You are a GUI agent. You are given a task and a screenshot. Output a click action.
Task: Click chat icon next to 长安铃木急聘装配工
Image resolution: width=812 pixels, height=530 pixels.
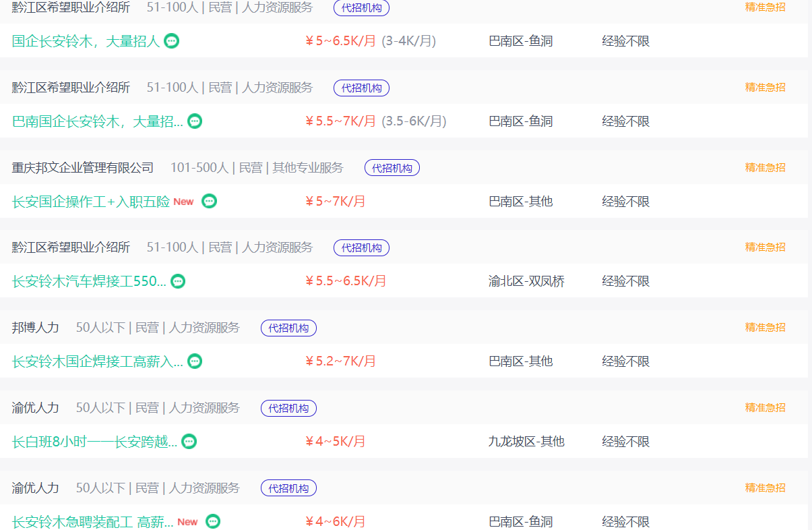213,521
